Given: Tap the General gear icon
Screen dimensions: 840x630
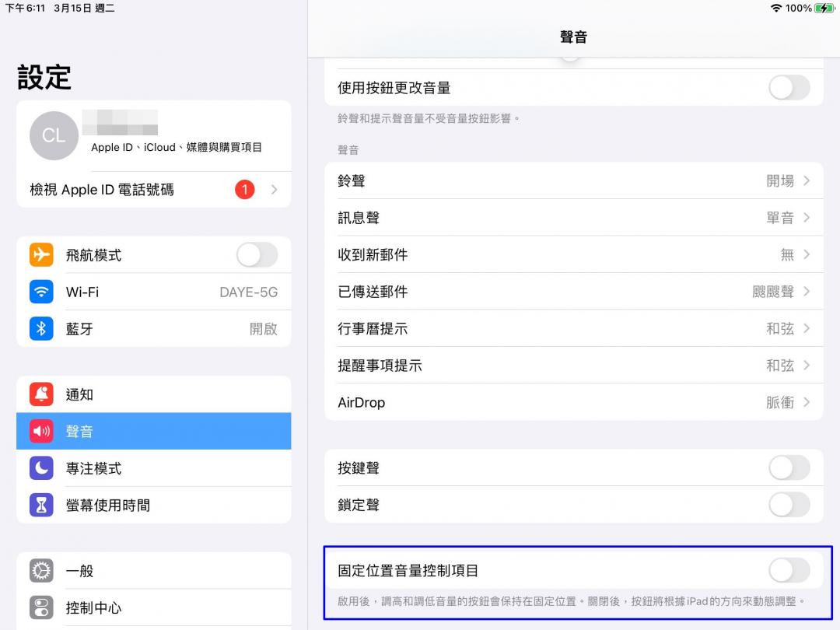Looking at the screenshot, I should click(41, 571).
